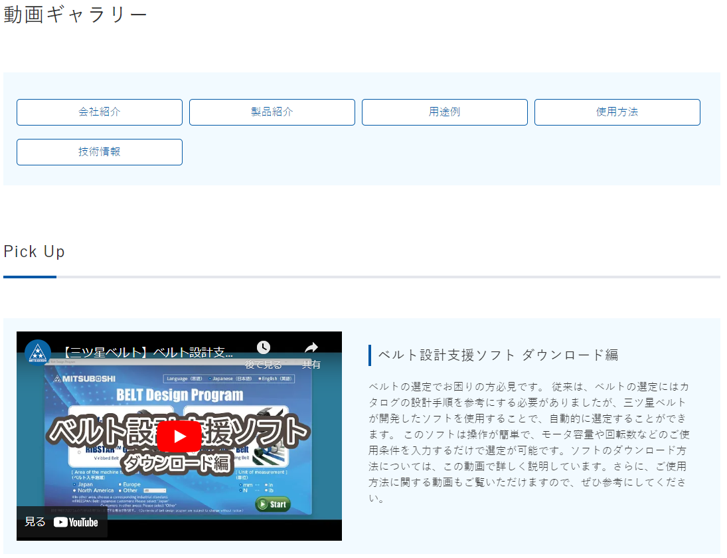
Task: Open the 技術情報 category
Action: tap(99, 152)
